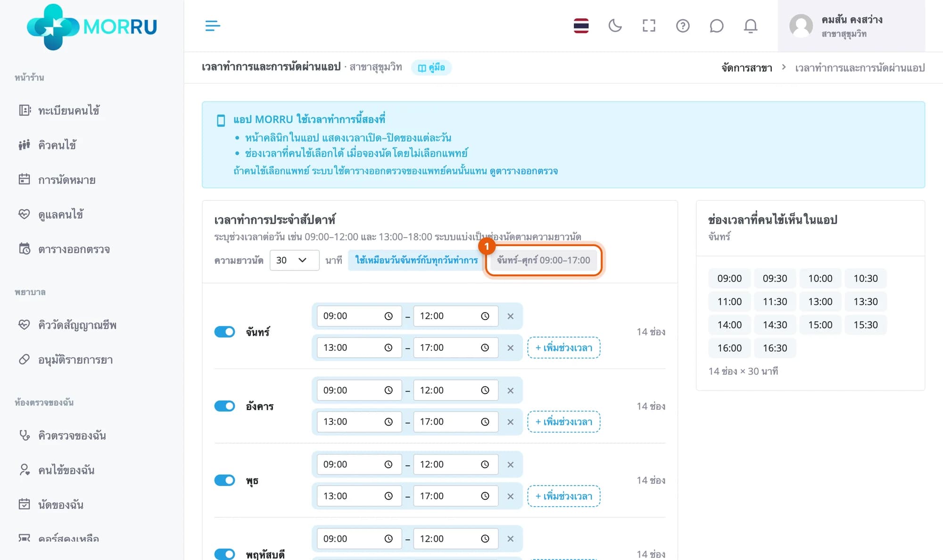Click the user avatar picture
Screen dimensions: 943x560
[x=801, y=26]
